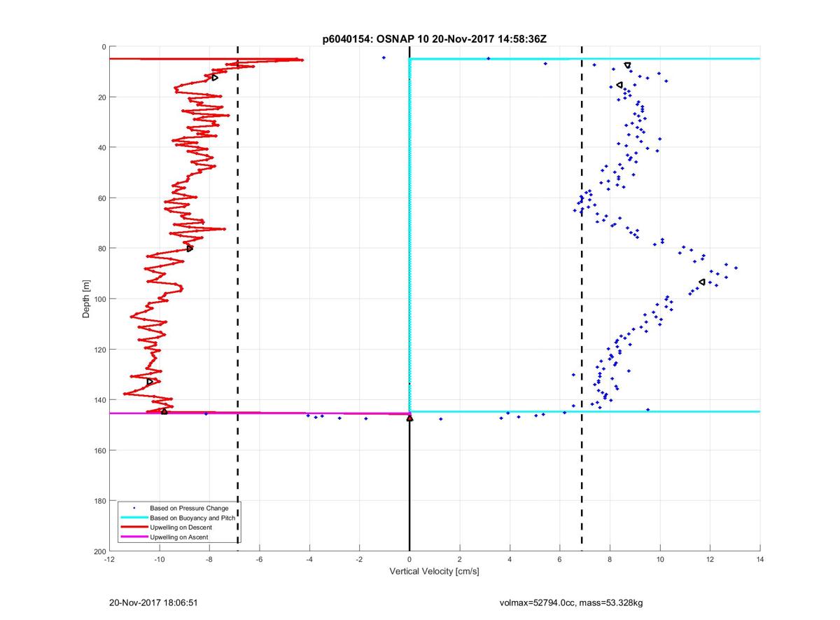Click the 160 depth tick label
This screenshot has width=840, height=620.
99,450
